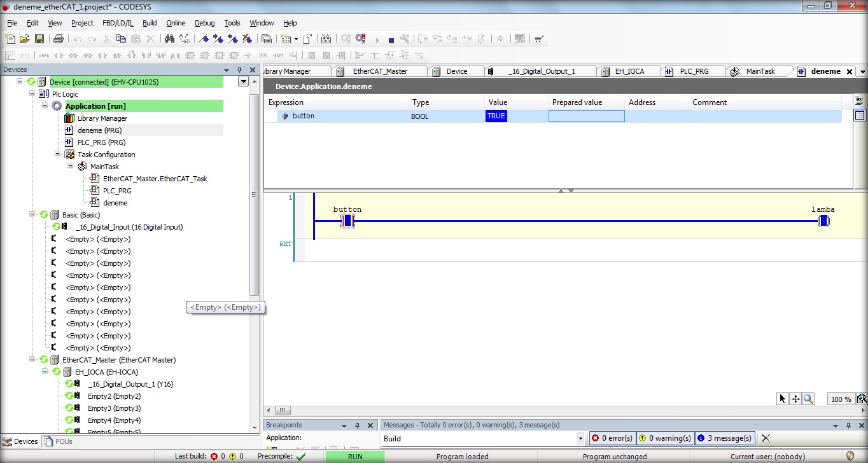The width and height of the screenshot is (868, 463).
Task: Click the New Project toolbar icon
Action: pos(10,39)
